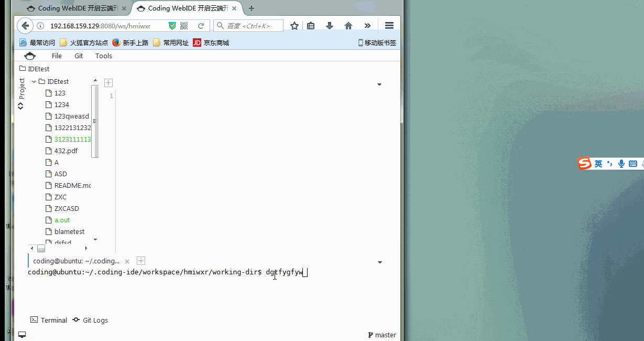Screen dimensions: 644x341
Task: Open the browser hamburger menu
Action: coord(389,26)
